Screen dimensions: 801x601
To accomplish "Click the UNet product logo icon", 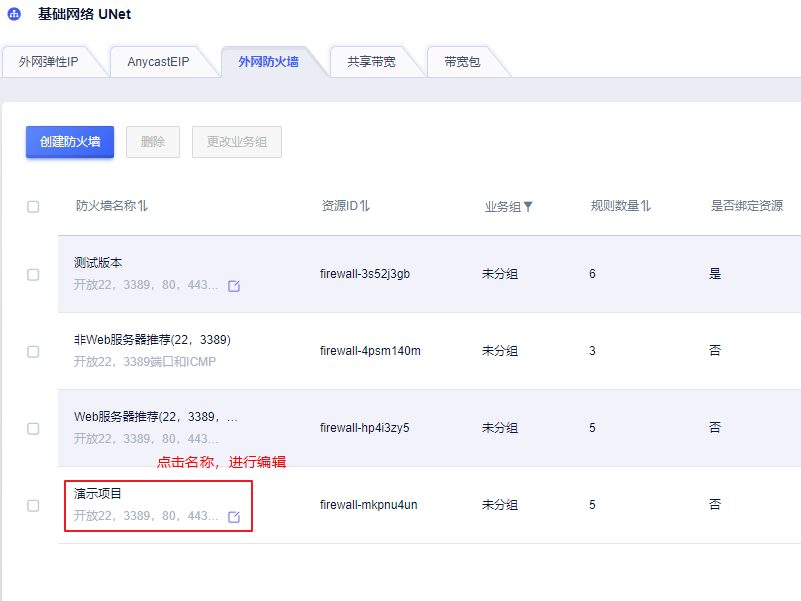I will pyautogui.click(x=14, y=14).
